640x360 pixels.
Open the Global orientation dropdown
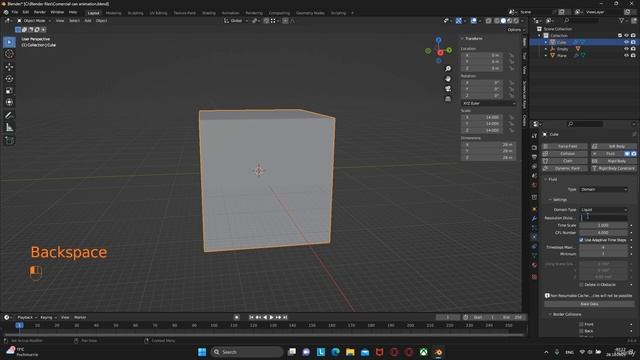coord(236,20)
